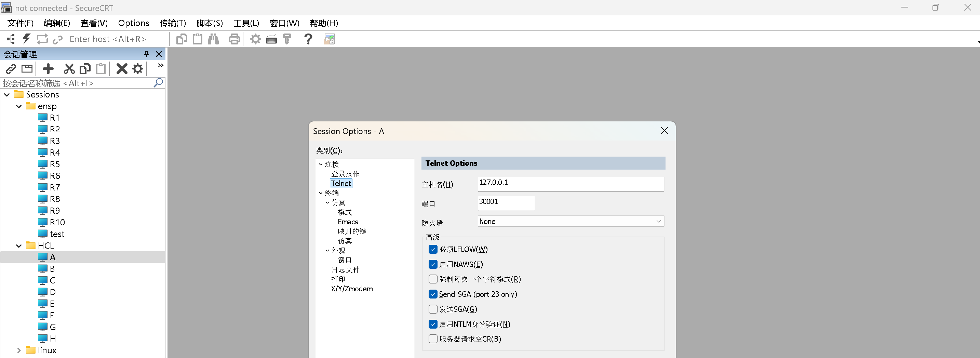The width and height of the screenshot is (980, 358).
Task: Click the Paste clipboard icon in main toolbar
Action: pos(198,39)
